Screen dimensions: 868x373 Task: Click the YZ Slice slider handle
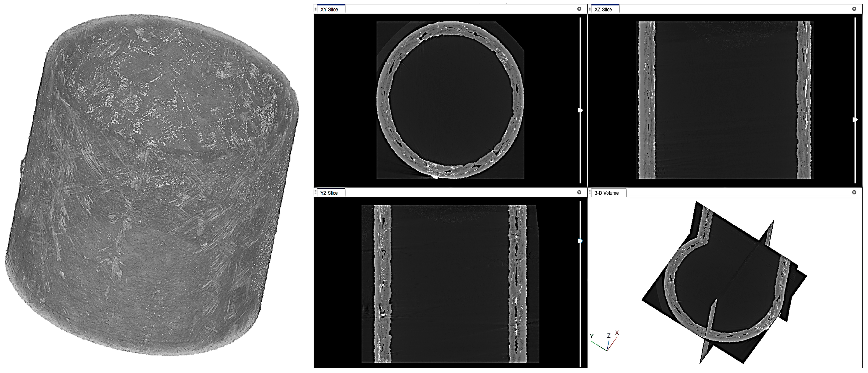coord(580,241)
